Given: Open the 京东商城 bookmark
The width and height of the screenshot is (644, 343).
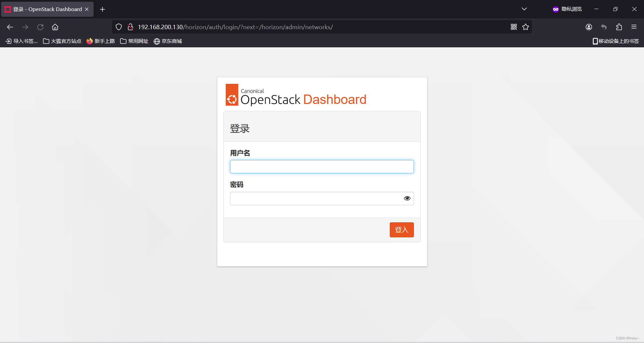Looking at the screenshot, I should (x=168, y=41).
